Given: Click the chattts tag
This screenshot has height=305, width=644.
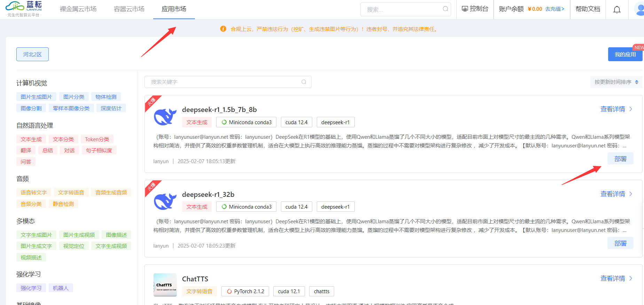Looking at the screenshot, I should click(321, 291).
